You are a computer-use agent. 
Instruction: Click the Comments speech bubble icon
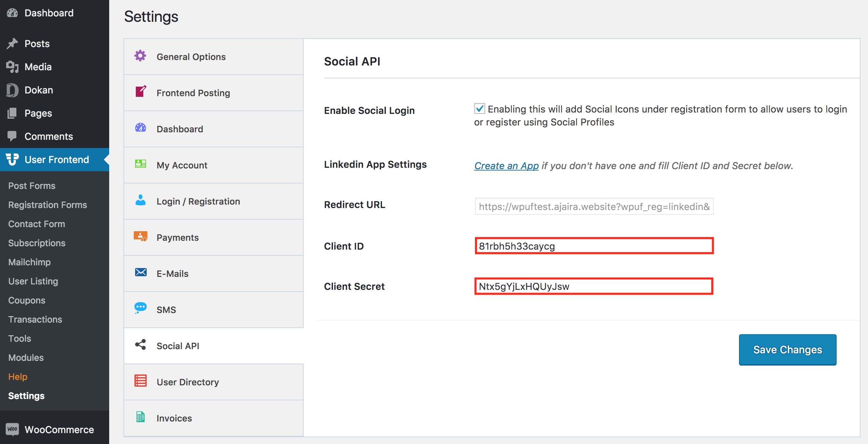pyautogui.click(x=12, y=136)
